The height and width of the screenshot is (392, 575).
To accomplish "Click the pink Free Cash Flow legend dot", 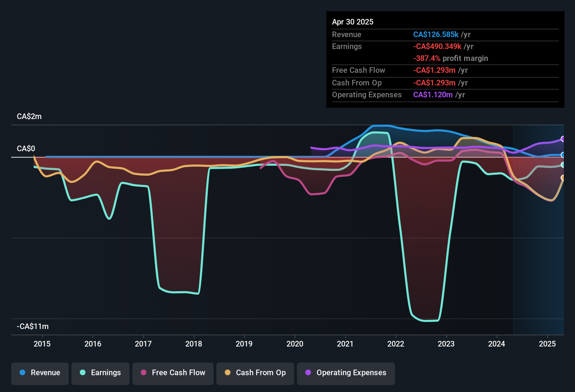I will pos(143,373).
